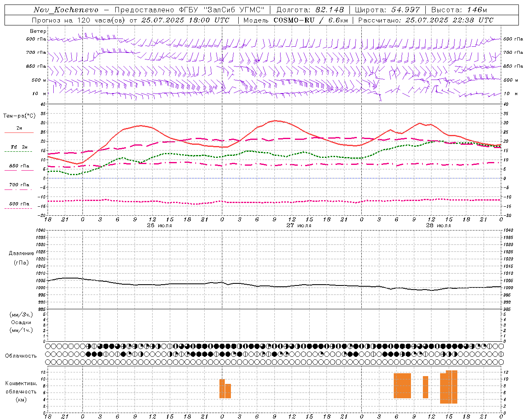Image resolution: width=525 pixels, height=420 pixels.
Task: Click the Рассчитано: 25.07.2025 22:38 UTC text
Action: [426, 20]
